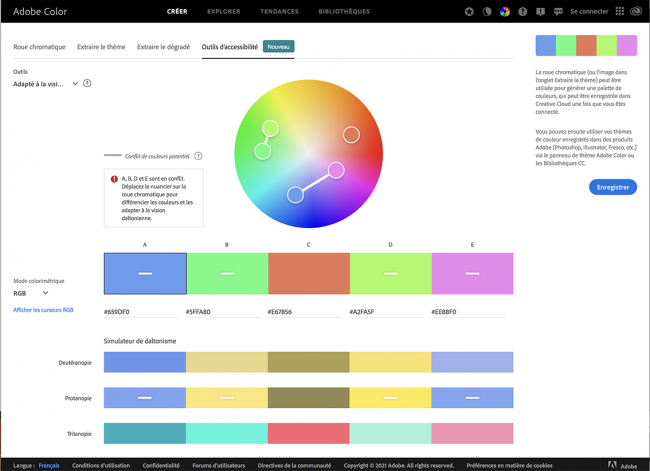Click the report issue exclamation icon
This screenshot has width=650, height=471.
coord(540,12)
